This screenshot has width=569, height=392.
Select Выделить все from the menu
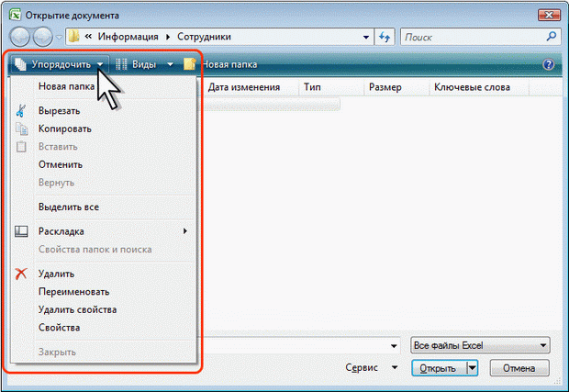pyautogui.click(x=69, y=207)
